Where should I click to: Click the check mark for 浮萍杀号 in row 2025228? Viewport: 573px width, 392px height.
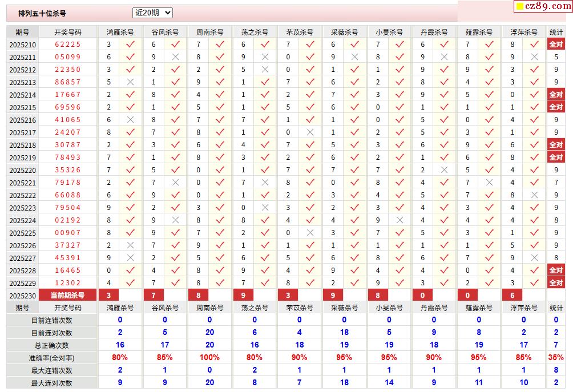click(x=534, y=270)
